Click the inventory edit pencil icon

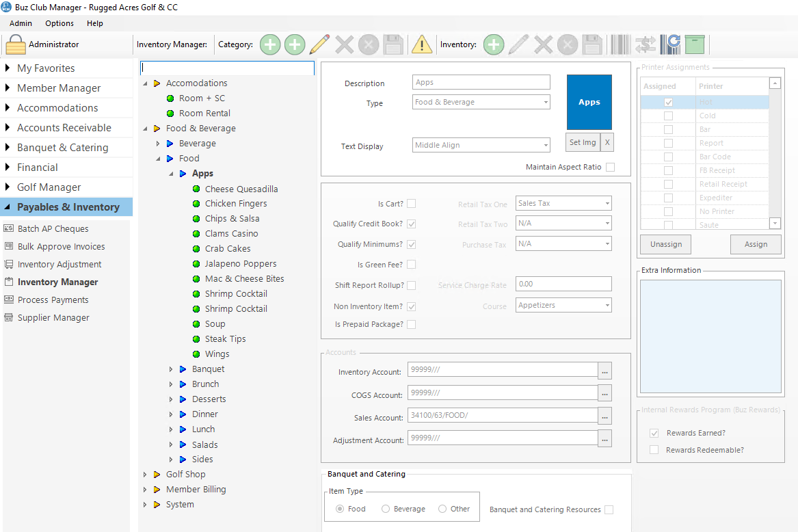[x=518, y=44]
